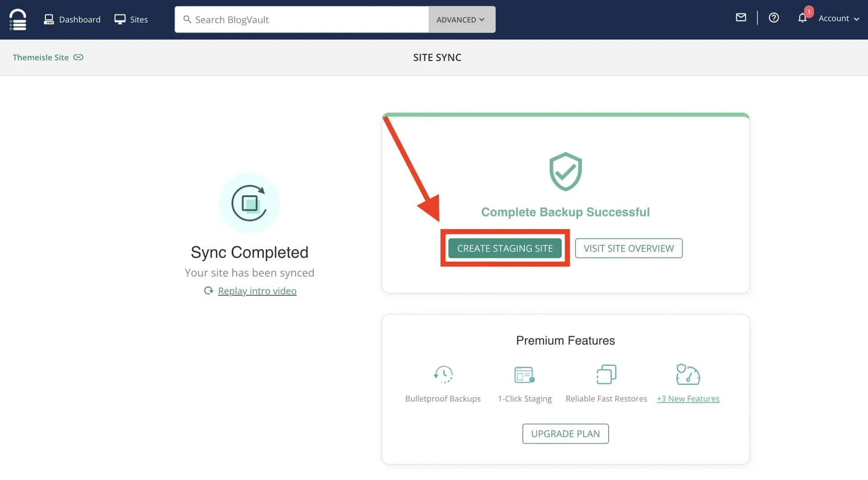The width and height of the screenshot is (868, 480).
Task: Click the new features gauge icon
Action: [x=688, y=375]
